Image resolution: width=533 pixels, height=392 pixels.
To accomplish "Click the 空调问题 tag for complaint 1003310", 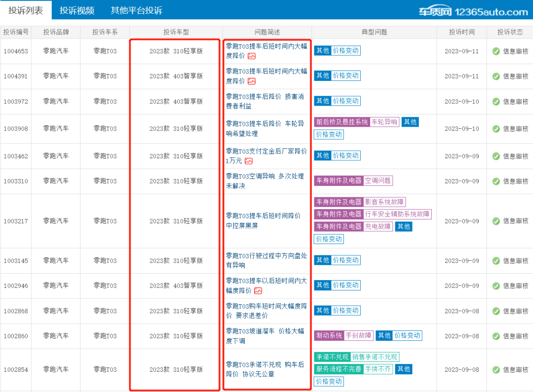I will tap(378, 180).
